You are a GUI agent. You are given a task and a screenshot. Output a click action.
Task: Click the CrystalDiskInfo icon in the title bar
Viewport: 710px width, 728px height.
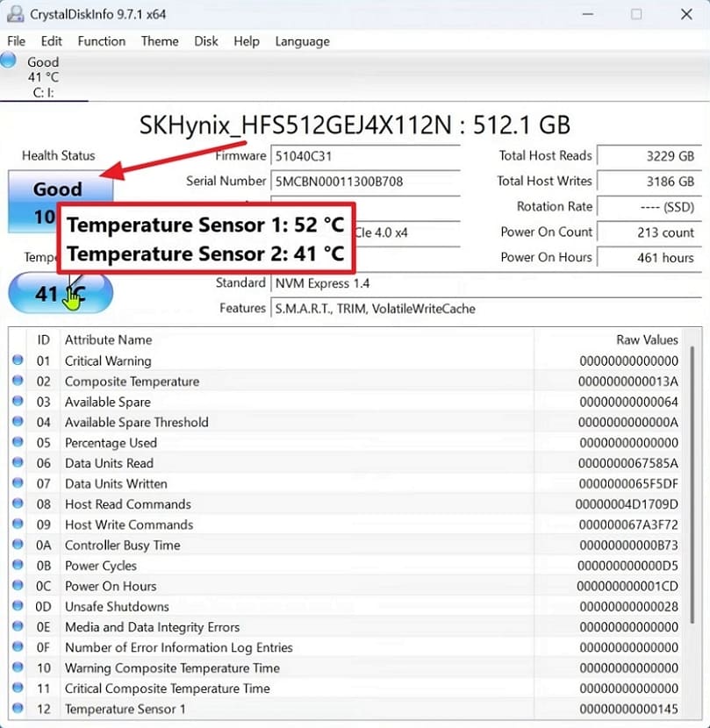[x=14, y=14]
